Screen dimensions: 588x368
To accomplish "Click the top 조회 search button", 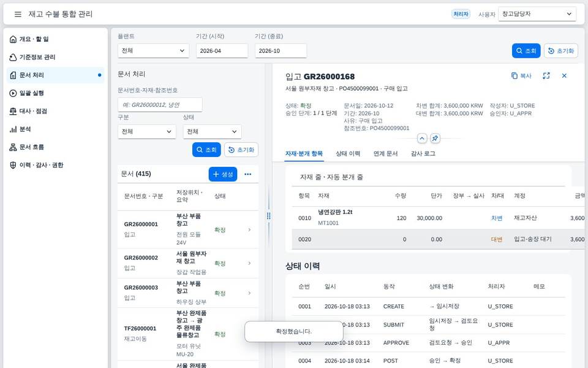I will pos(526,51).
